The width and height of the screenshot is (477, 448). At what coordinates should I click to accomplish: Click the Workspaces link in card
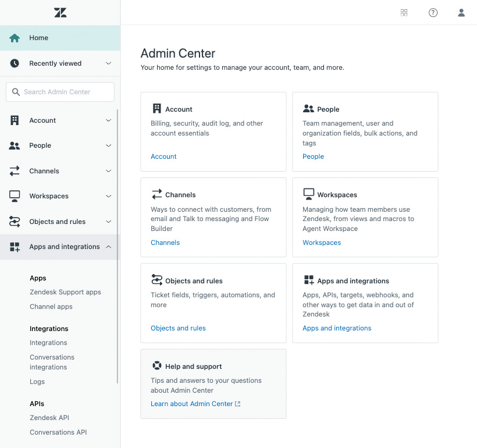pos(322,243)
